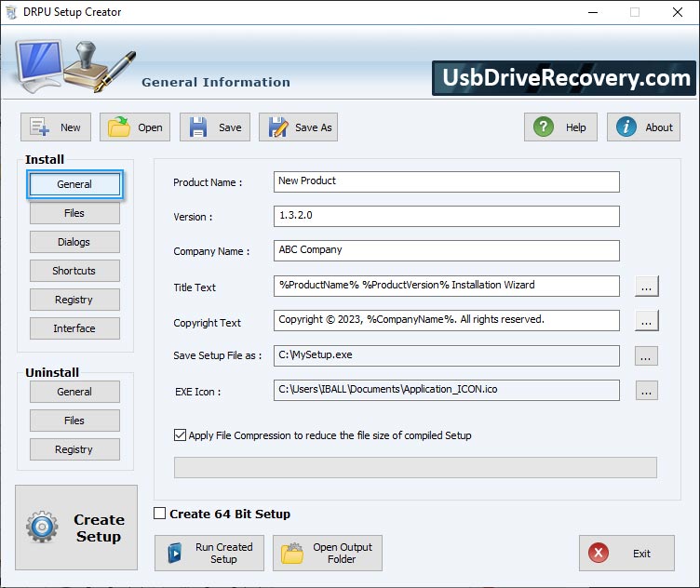Browse for Save Setup File location
This screenshot has height=588, width=700.
tap(646, 355)
